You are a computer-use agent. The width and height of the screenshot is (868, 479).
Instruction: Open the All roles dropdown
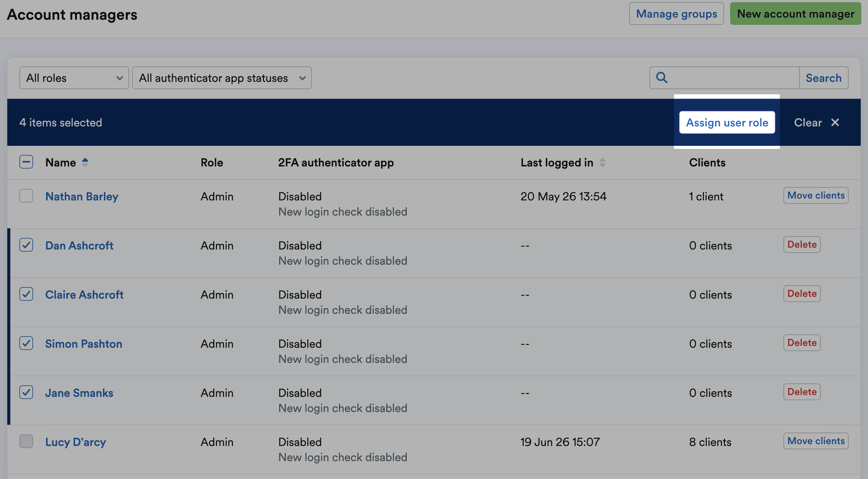coord(74,78)
